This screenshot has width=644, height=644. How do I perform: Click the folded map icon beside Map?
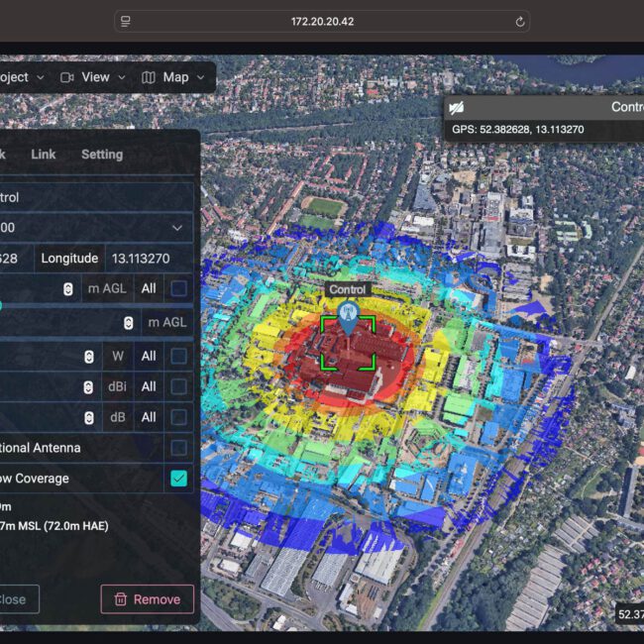pos(149,77)
